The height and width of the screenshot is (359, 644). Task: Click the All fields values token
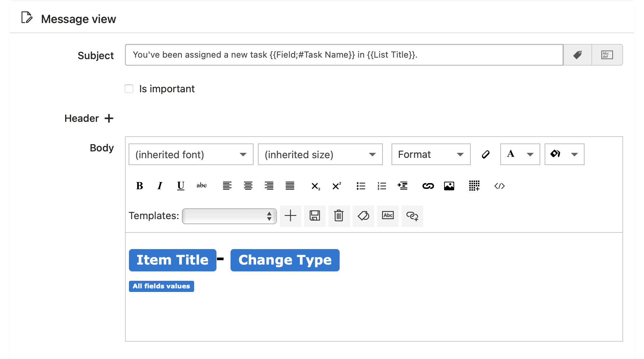coord(161,286)
